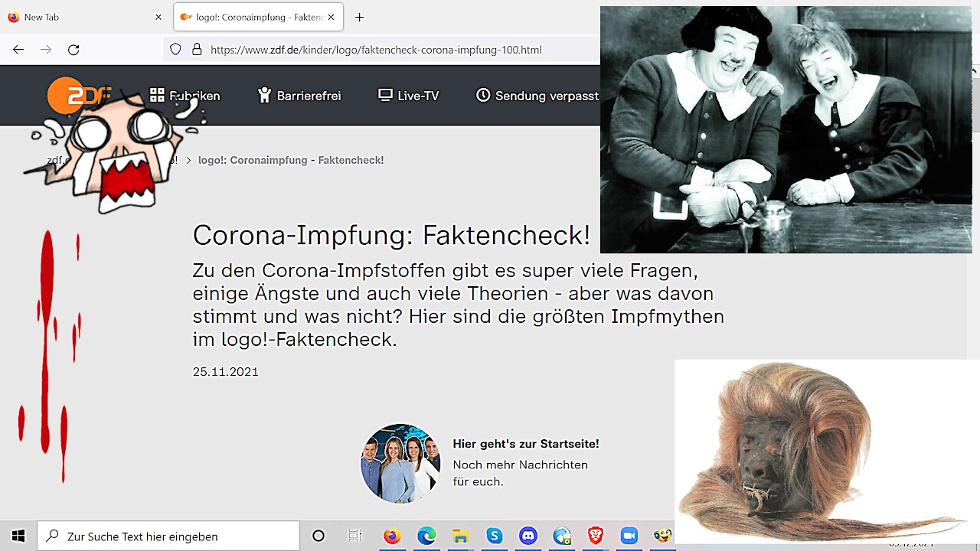Open Skype from the taskbar

(494, 536)
